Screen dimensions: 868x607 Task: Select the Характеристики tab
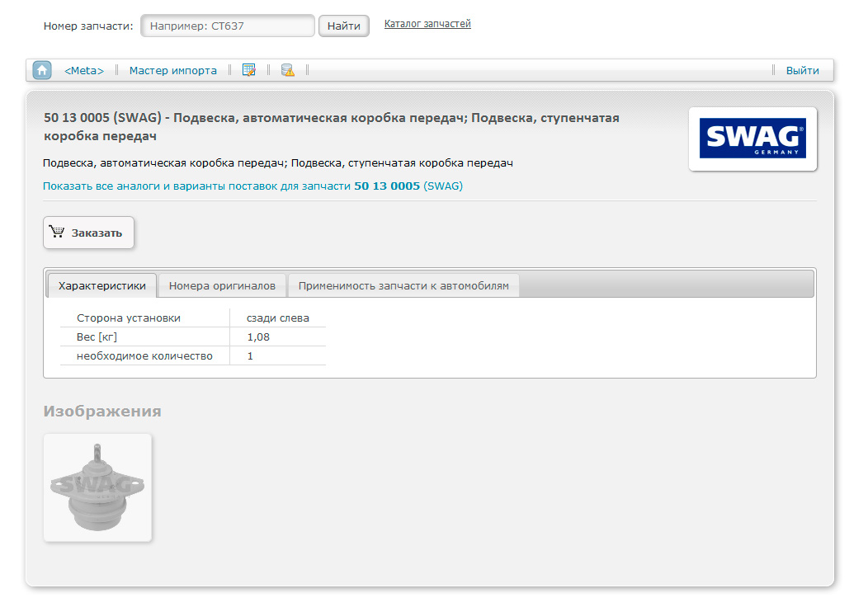coord(102,286)
